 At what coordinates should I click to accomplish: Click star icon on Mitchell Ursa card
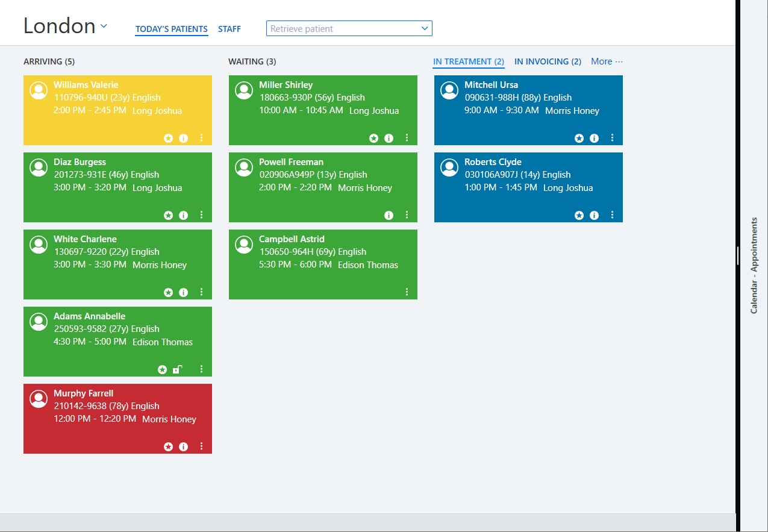point(579,138)
